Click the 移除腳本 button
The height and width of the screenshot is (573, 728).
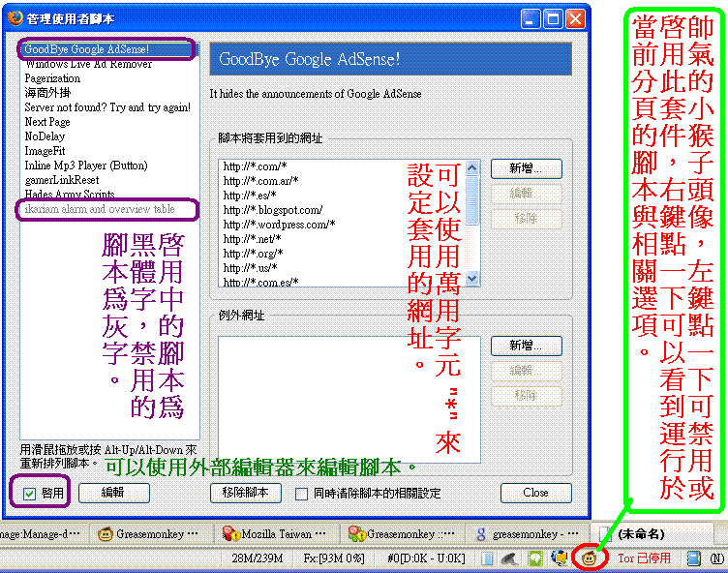coord(246,493)
